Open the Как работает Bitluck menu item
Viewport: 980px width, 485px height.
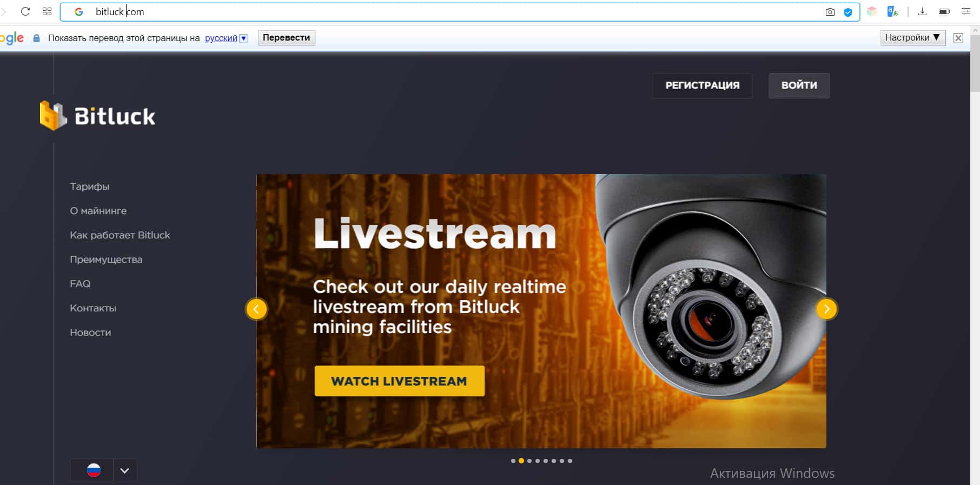click(x=120, y=235)
